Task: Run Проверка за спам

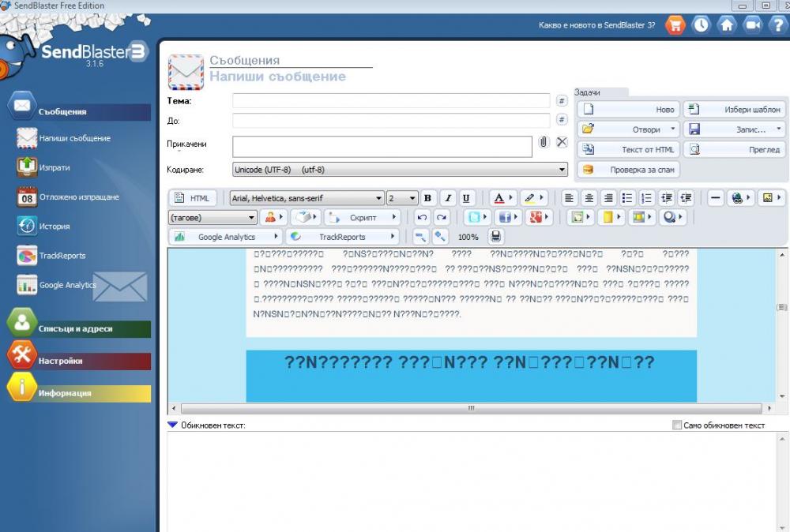Action: click(628, 170)
